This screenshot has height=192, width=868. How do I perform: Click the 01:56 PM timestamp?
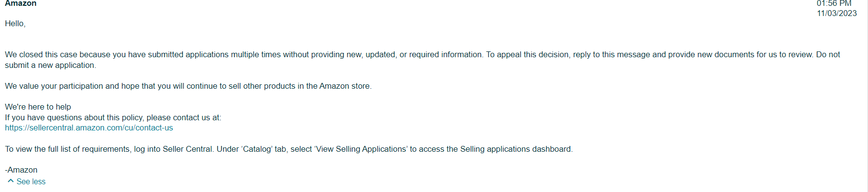click(x=834, y=3)
